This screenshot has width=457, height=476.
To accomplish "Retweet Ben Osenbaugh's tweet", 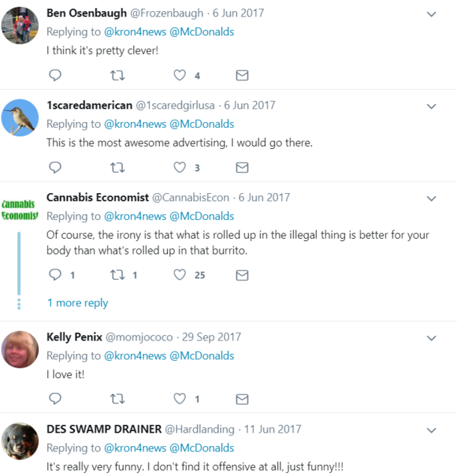I will coord(118,75).
